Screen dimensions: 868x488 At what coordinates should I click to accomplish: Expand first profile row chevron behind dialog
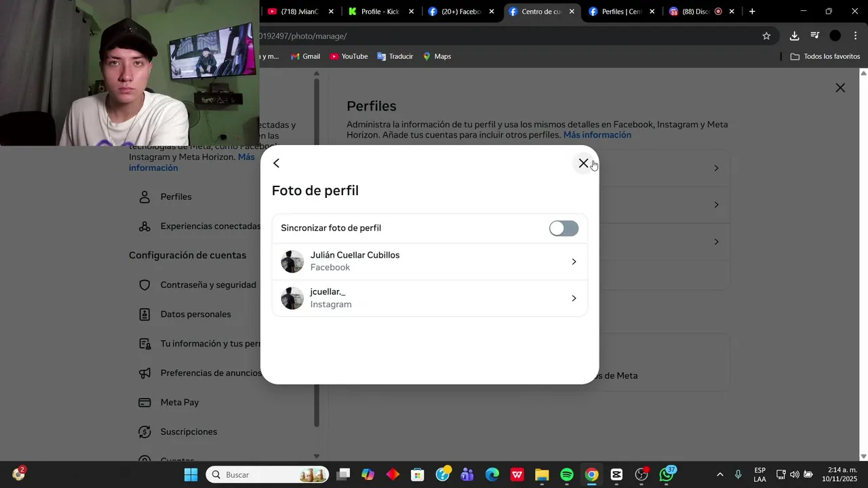pyautogui.click(x=716, y=168)
